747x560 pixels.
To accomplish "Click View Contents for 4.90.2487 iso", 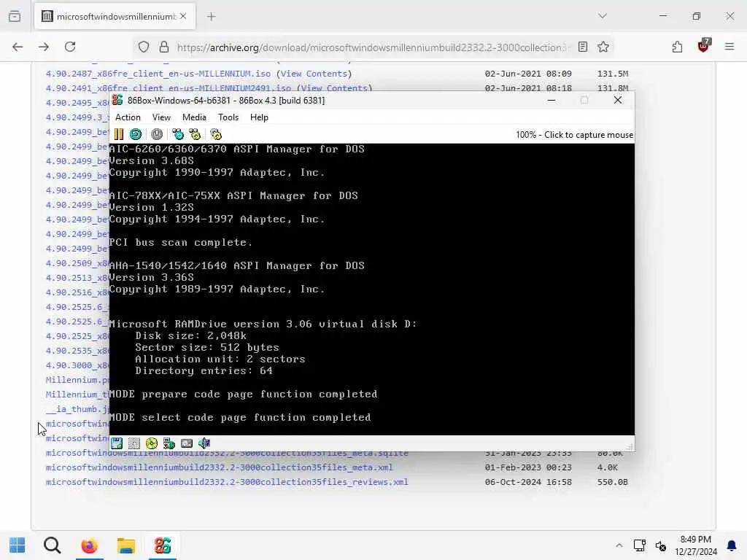I will [x=314, y=74].
